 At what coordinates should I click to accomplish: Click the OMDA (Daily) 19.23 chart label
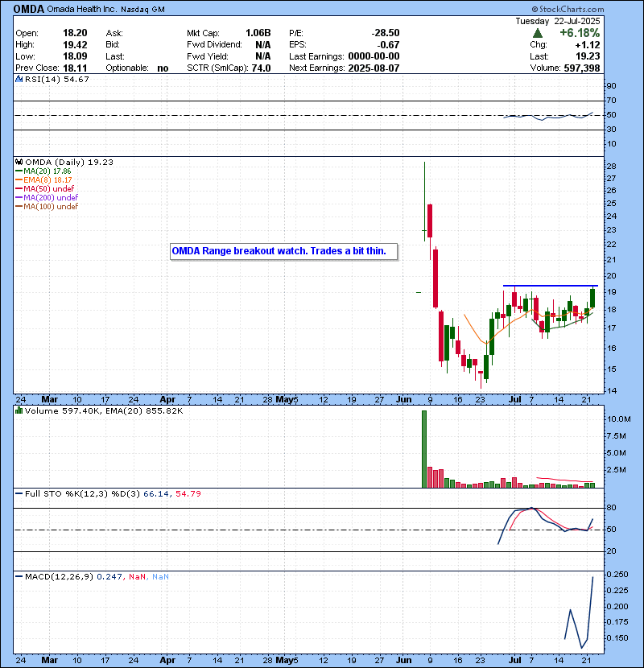click(x=69, y=162)
